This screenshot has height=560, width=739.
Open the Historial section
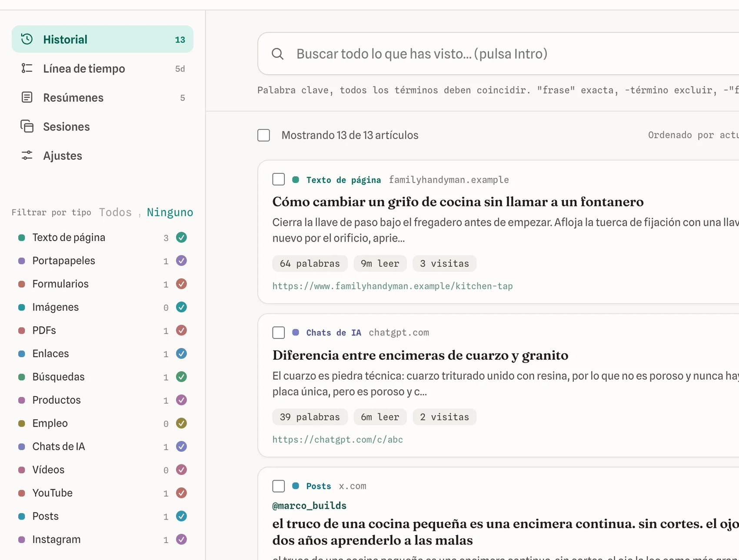pyautogui.click(x=103, y=39)
